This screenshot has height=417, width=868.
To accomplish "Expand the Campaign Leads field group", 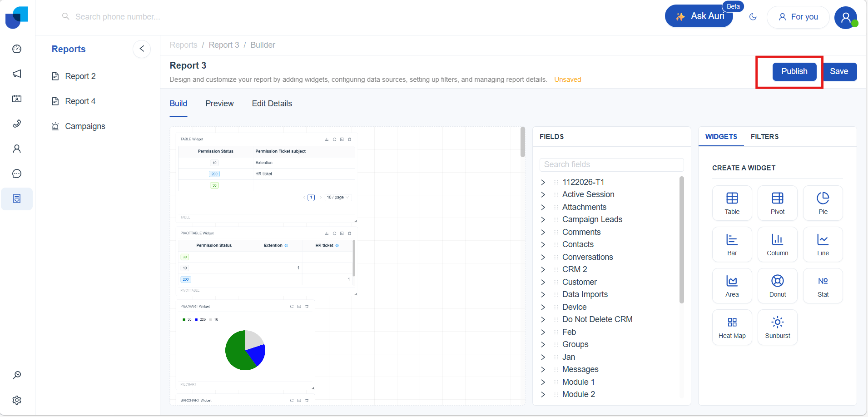I will (x=543, y=219).
